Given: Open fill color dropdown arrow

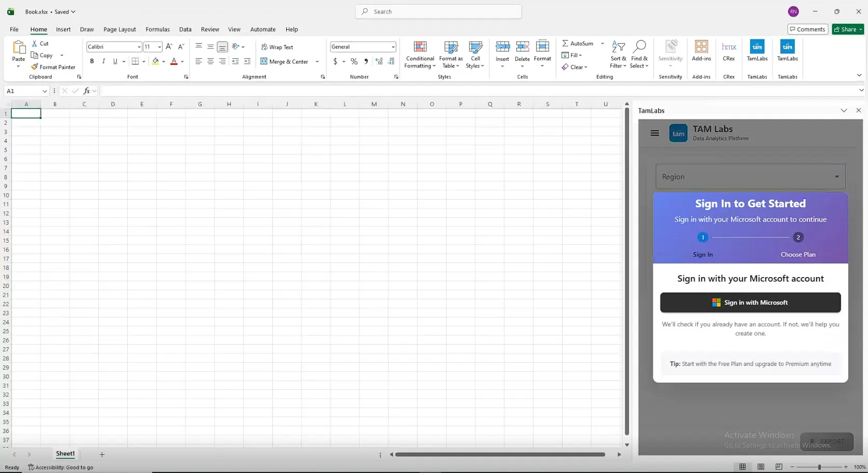Looking at the screenshot, I should point(163,62).
